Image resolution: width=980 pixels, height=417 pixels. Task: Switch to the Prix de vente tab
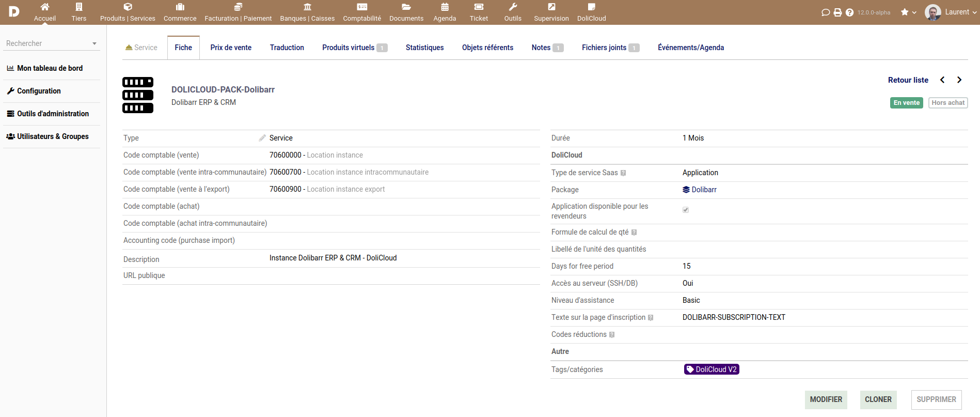tap(231, 48)
